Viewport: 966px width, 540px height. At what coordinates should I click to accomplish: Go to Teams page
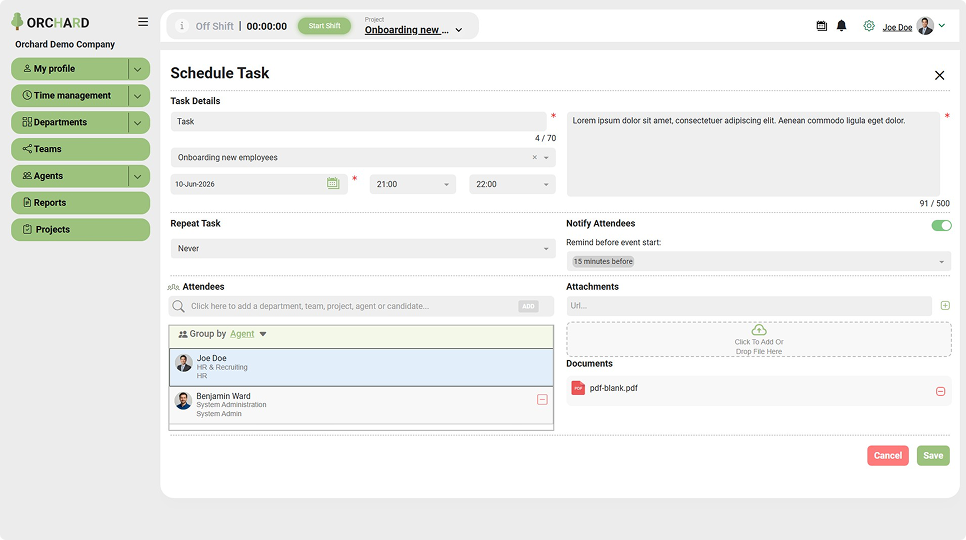pyautogui.click(x=80, y=149)
